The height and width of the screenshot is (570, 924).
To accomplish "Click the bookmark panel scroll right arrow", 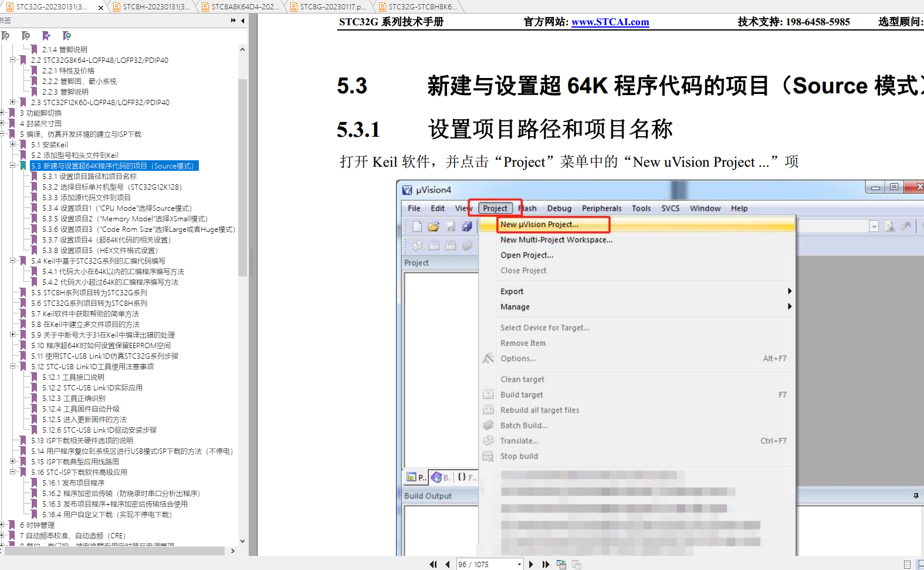I will [x=233, y=551].
